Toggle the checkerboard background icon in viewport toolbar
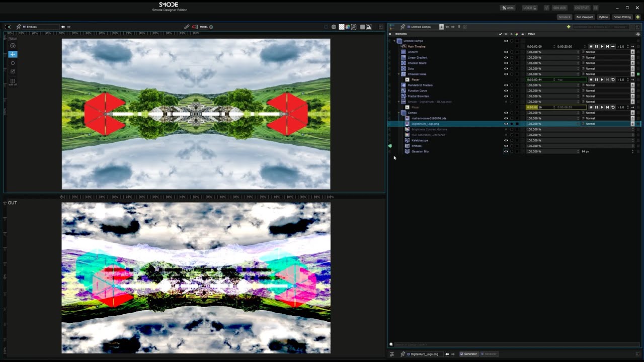The width and height of the screenshot is (644, 362). coord(342,27)
